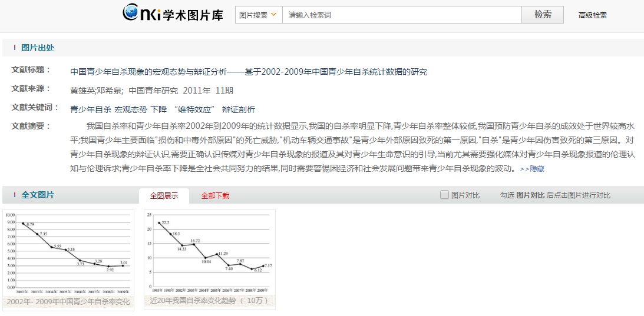Click the 检索 search button
The width and height of the screenshot is (644, 316).
click(x=543, y=15)
